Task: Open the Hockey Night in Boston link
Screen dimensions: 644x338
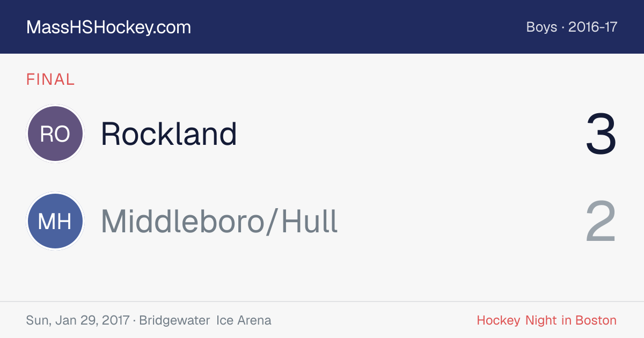Action: coord(547,321)
